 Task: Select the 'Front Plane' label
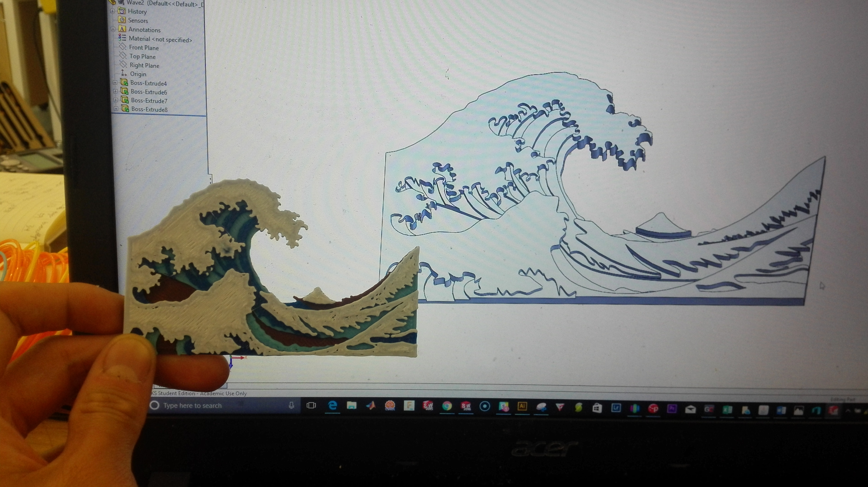pyautogui.click(x=144, y=48)
